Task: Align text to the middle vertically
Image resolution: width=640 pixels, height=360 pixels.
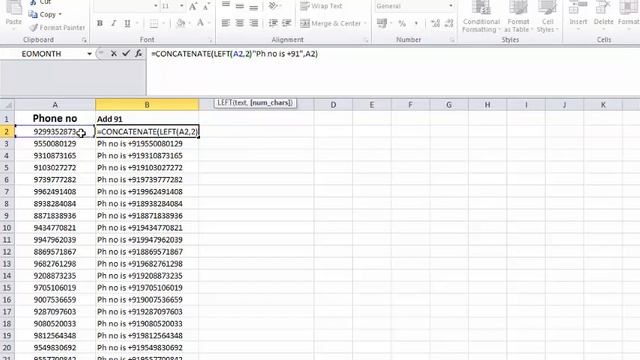Action: click(x=240, y=6)
